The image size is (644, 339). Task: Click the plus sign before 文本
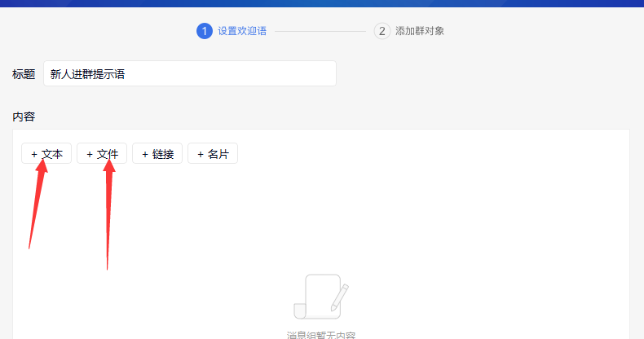pyautogui.click(x=33, y=154)
